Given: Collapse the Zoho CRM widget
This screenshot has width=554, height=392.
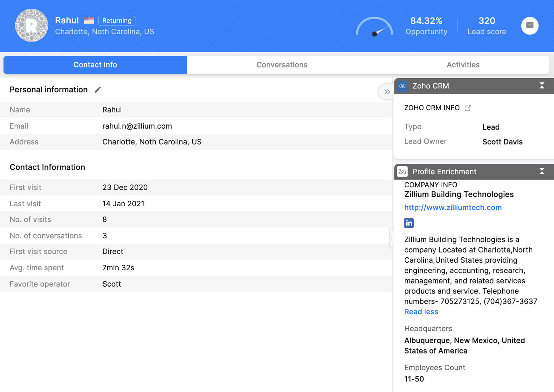Looking at the screenshot, I should click(542, 85).
